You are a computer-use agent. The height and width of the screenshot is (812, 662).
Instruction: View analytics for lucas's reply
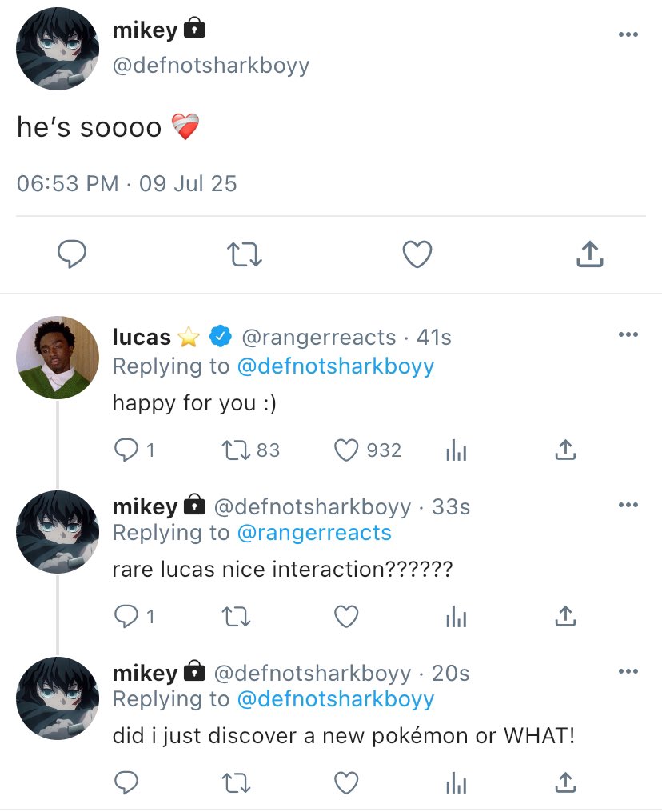456,451
